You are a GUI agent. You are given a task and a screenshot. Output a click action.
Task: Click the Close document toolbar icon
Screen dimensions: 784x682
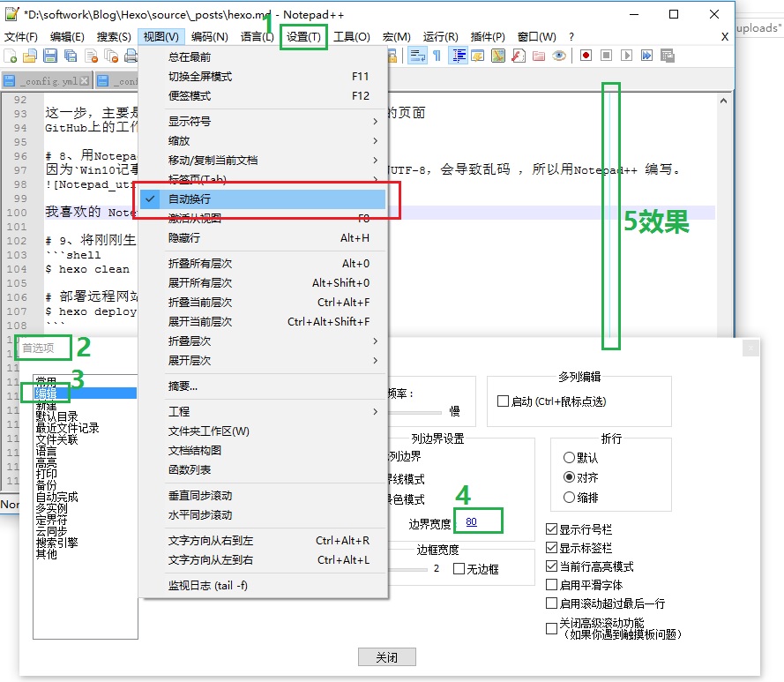pos(91,56)
